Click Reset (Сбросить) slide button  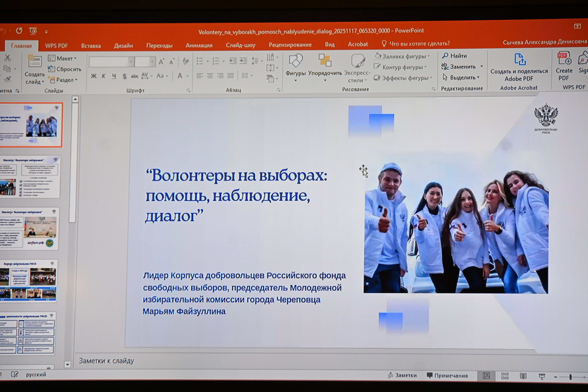[64, 69]
